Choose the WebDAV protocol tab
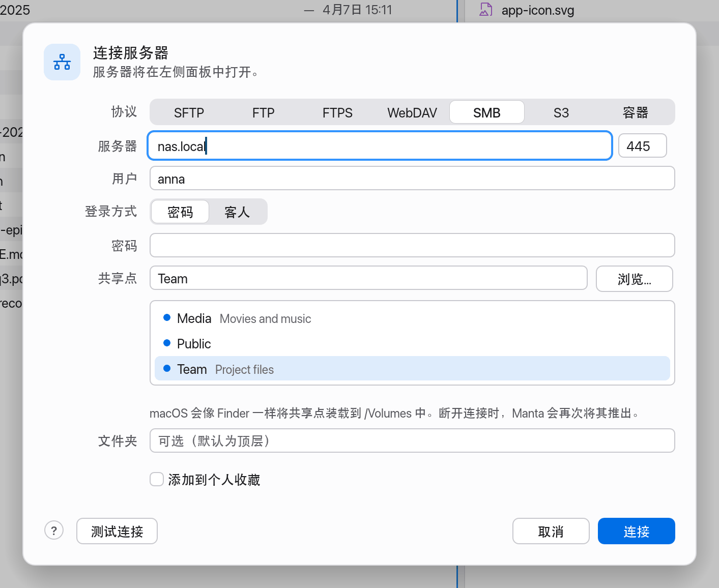Screen dimensions: 719x588 point(412,112)
